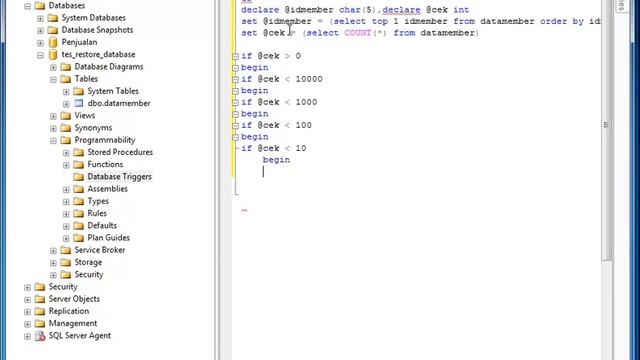The image size is (640, 360).
Task: Collapse the 'if @cek < 1000' code block
Action: [x=236, y=102]
